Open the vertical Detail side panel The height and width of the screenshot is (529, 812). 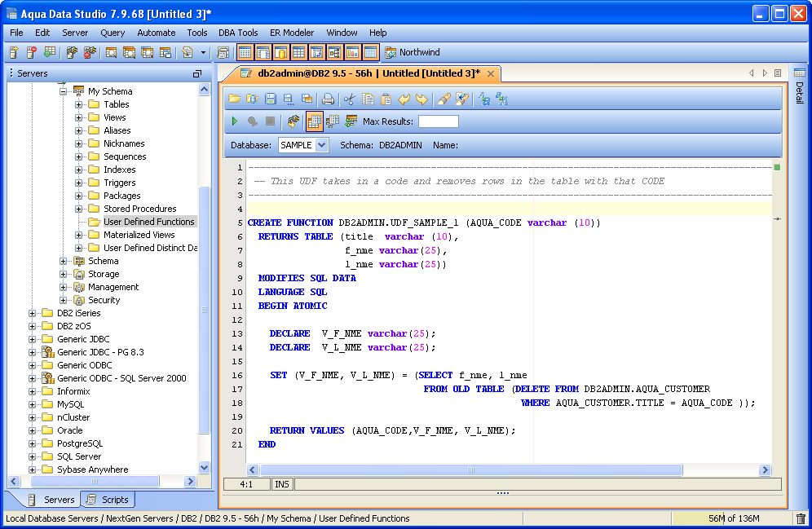point(799,90)
